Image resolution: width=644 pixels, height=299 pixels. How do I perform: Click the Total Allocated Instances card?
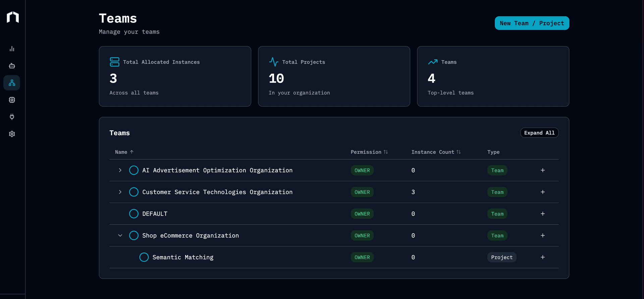click(x=175, y=77)
